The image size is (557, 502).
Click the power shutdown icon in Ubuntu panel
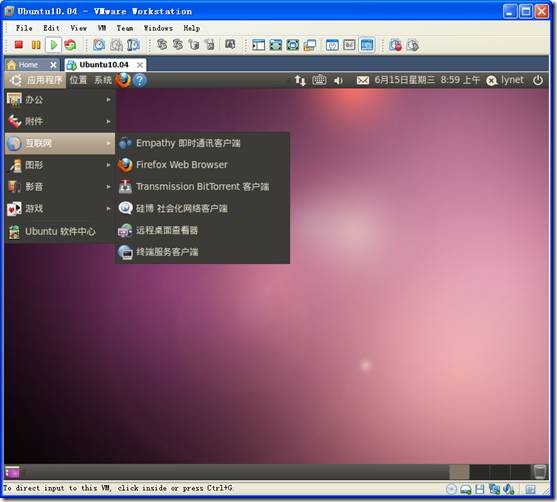538,80
